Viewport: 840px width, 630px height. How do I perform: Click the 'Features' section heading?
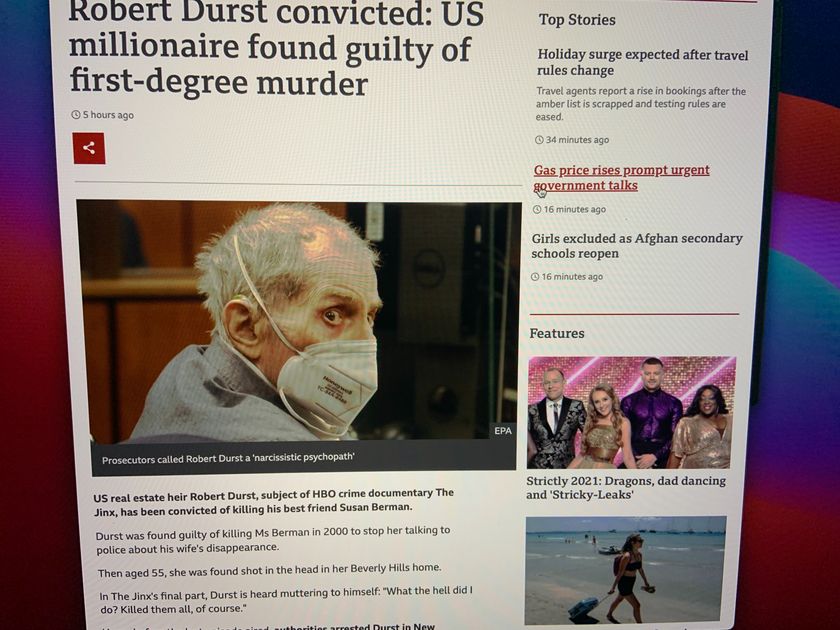pyautogui.click(x=557, y=333)
